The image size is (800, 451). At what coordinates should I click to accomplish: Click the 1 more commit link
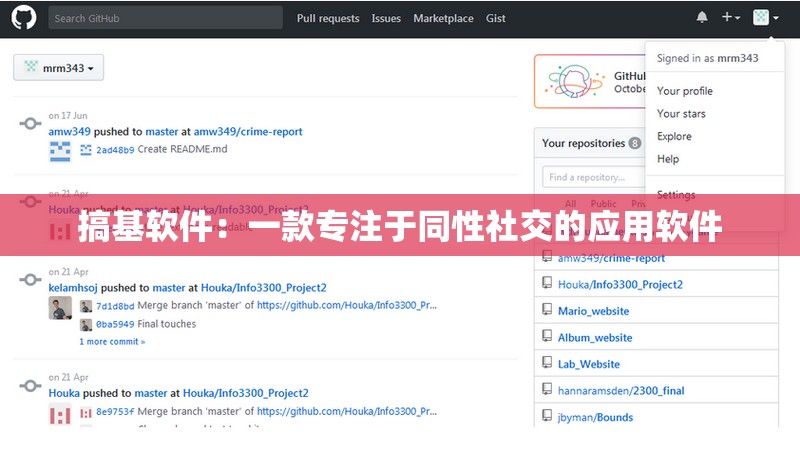[x=112, y=341]
